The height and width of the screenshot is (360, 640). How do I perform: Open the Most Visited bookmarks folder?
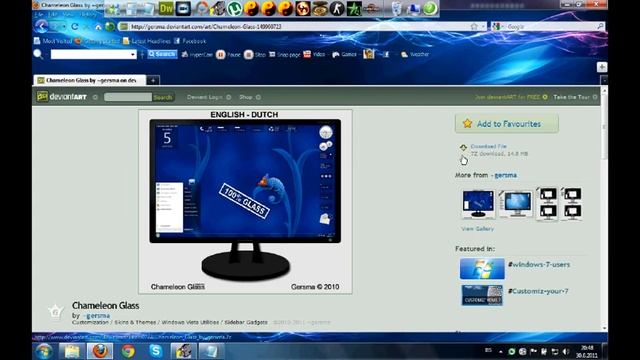click(x=53, y=41)
